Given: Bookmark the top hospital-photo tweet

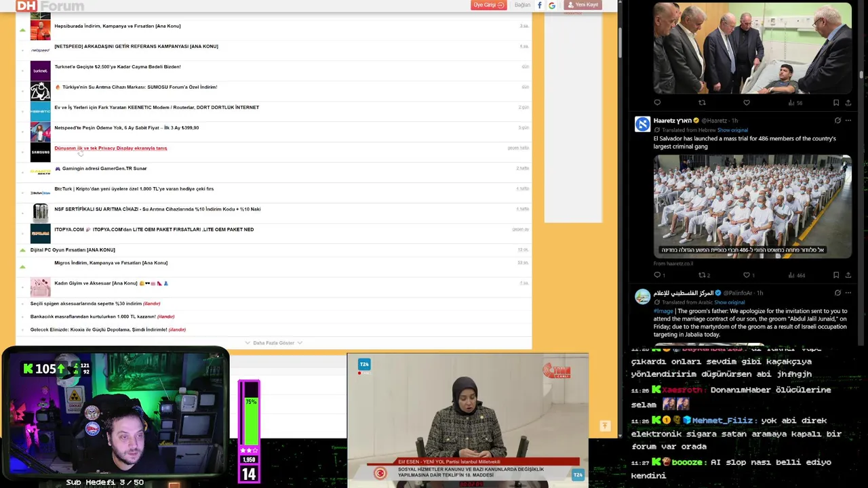Looking at the screenshot, I should 836,103.
